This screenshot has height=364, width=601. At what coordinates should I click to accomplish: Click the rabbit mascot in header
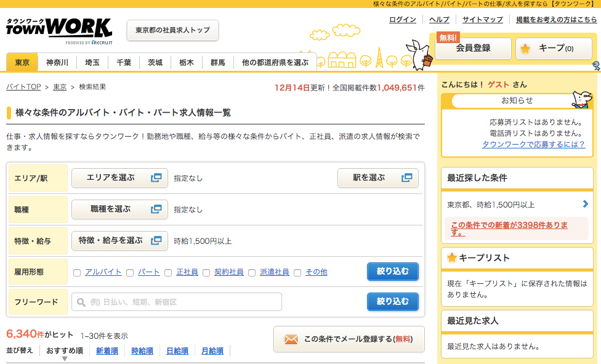click(419, 55)
